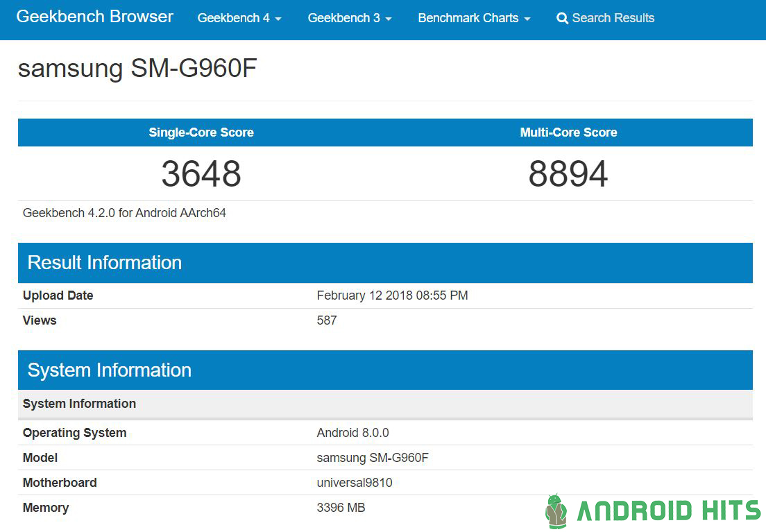
Task: Click the Upload Date row label
Action: pos(58,295)
